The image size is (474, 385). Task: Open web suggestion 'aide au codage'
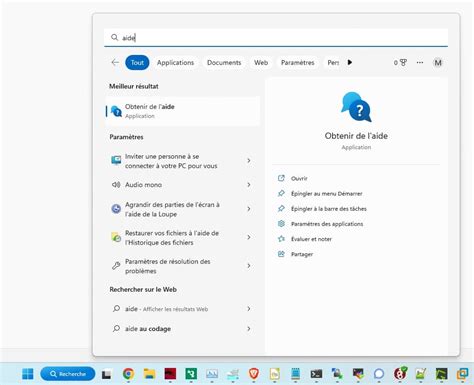182,329
